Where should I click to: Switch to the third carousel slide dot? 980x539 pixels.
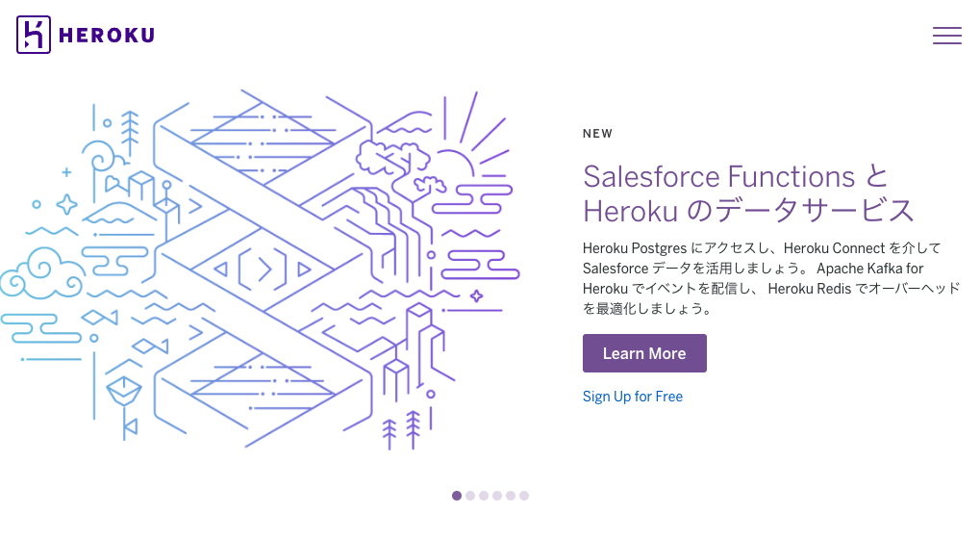pyautogui.click(x=484, y=496)
